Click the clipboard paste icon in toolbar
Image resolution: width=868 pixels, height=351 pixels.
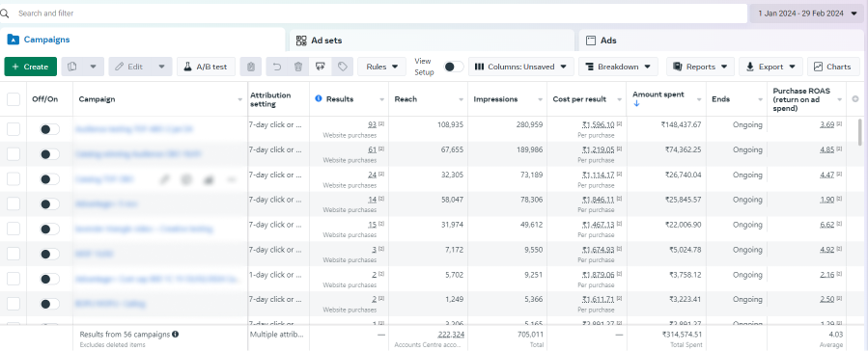(251, 67)
